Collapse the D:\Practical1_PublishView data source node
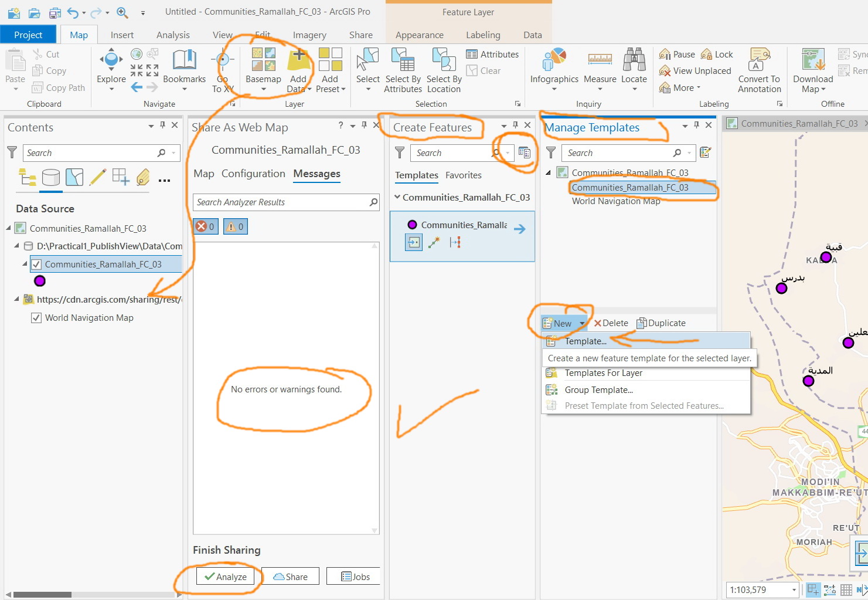Viewport: 868px width, 600px height. (16, 246)
